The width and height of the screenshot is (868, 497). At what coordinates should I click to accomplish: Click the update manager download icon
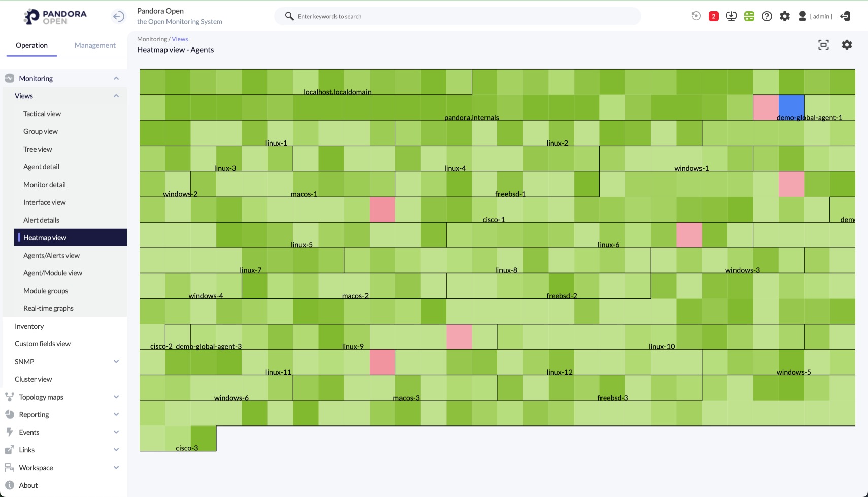coord(731,16)
